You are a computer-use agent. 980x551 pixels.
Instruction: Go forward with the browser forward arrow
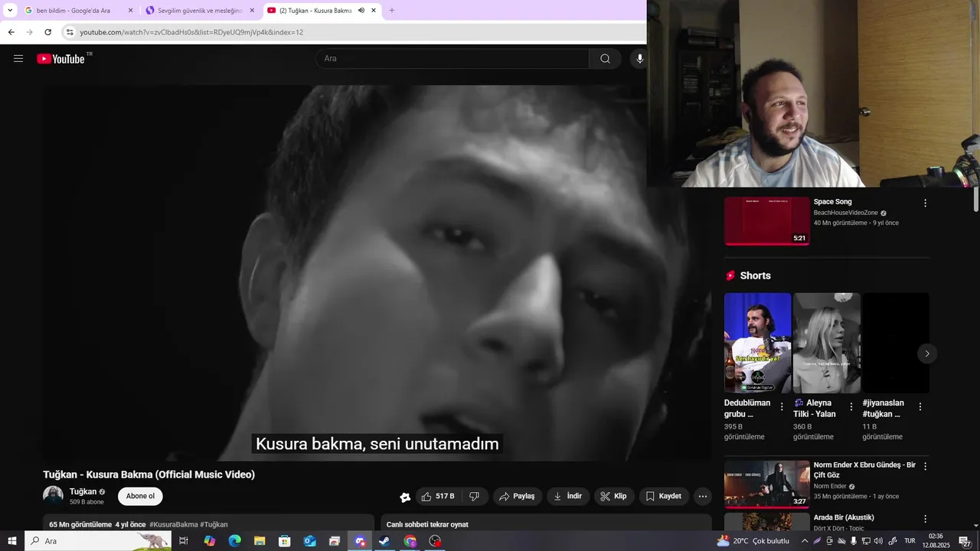point(29,32)
